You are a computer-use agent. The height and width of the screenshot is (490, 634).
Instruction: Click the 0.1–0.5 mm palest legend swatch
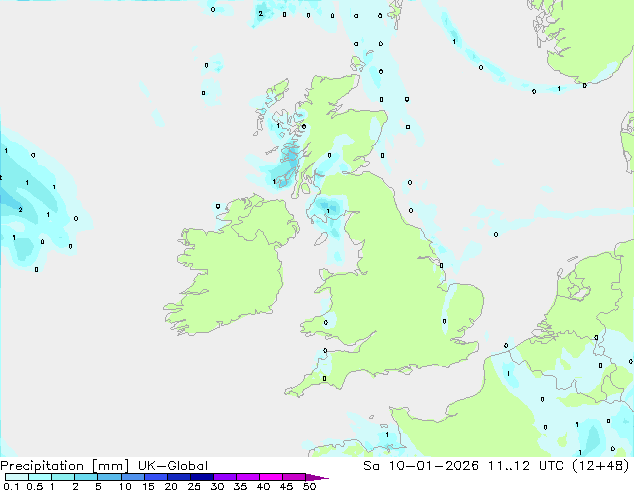point(17,477)
